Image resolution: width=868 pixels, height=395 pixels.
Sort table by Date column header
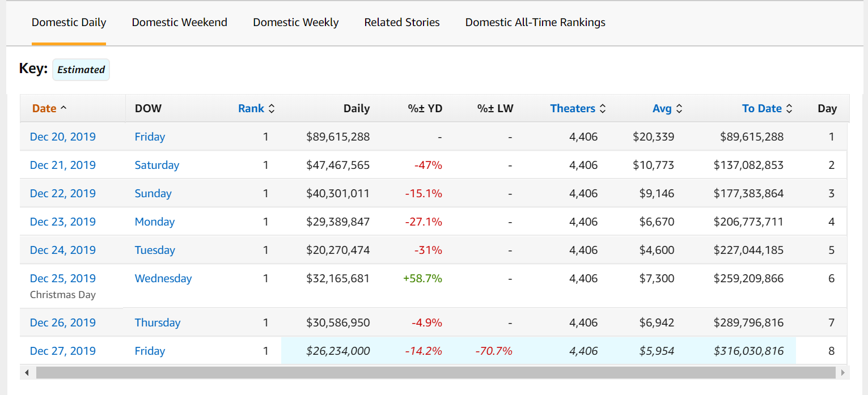click(x=44, y=108)
